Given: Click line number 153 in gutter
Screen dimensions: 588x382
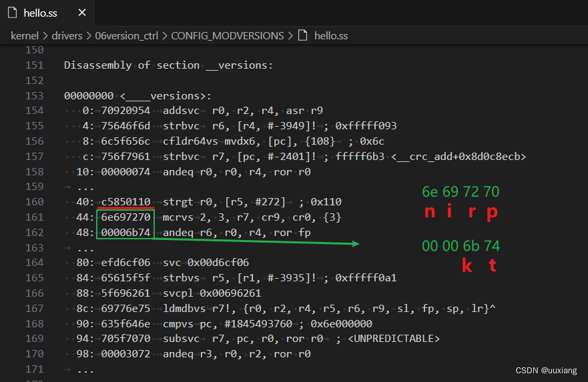Looking at the screenshot, I should click(35, 96).
